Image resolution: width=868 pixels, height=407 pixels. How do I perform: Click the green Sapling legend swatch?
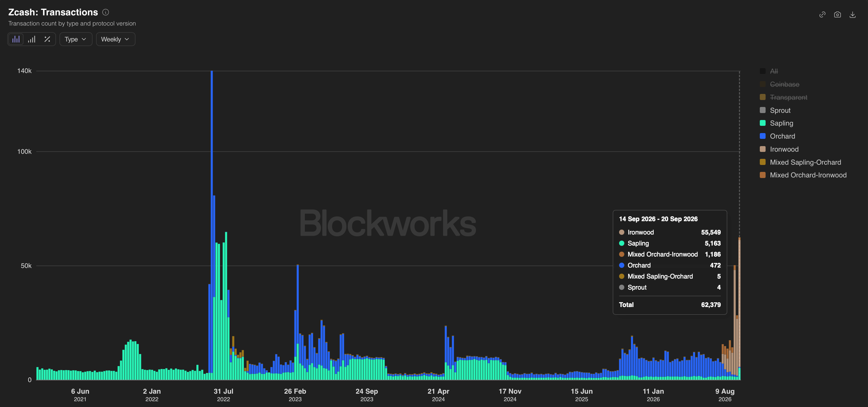coord(762,123)
